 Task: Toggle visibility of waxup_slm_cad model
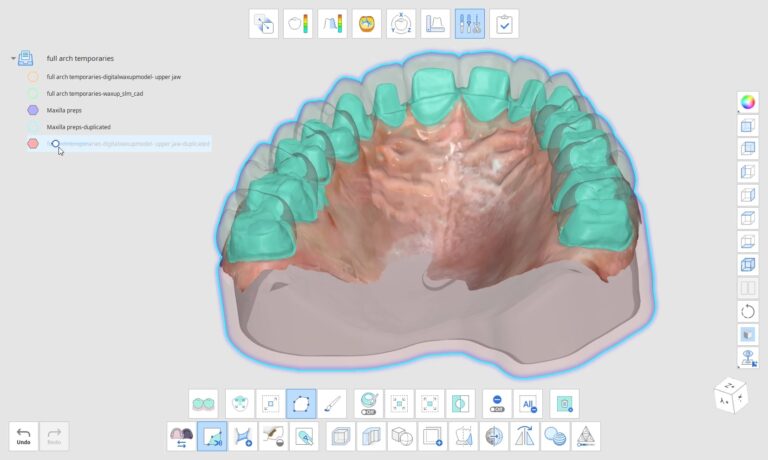[x=33, y=93]
